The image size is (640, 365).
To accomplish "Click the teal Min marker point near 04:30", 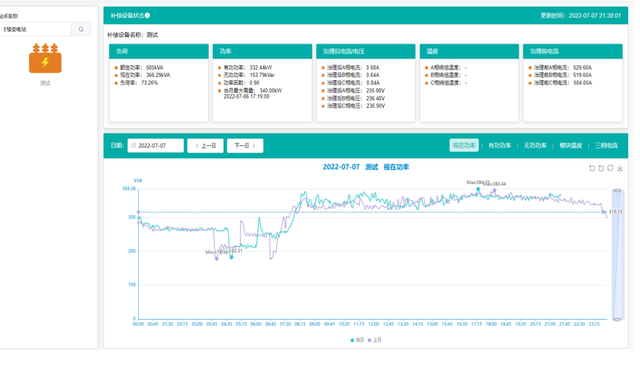I will (x=231, y=258).
